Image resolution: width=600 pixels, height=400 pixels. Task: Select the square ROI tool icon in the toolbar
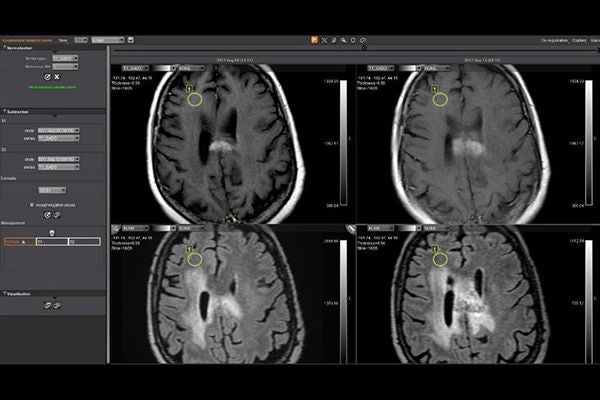[353, 40]
